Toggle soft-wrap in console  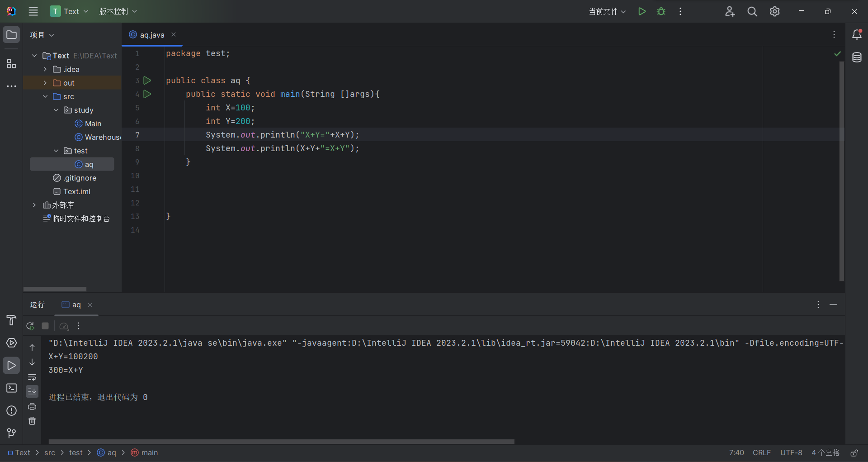click(32, 377)
